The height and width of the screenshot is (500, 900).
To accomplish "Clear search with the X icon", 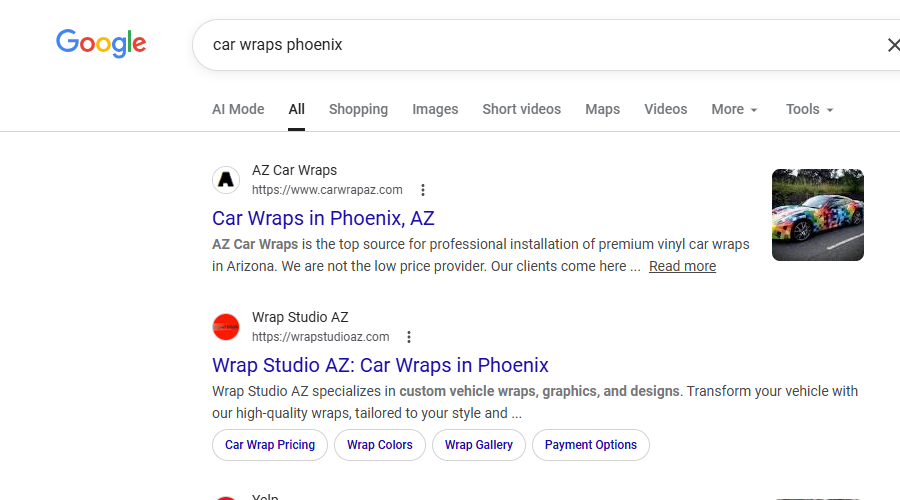I will click(892, 45).
